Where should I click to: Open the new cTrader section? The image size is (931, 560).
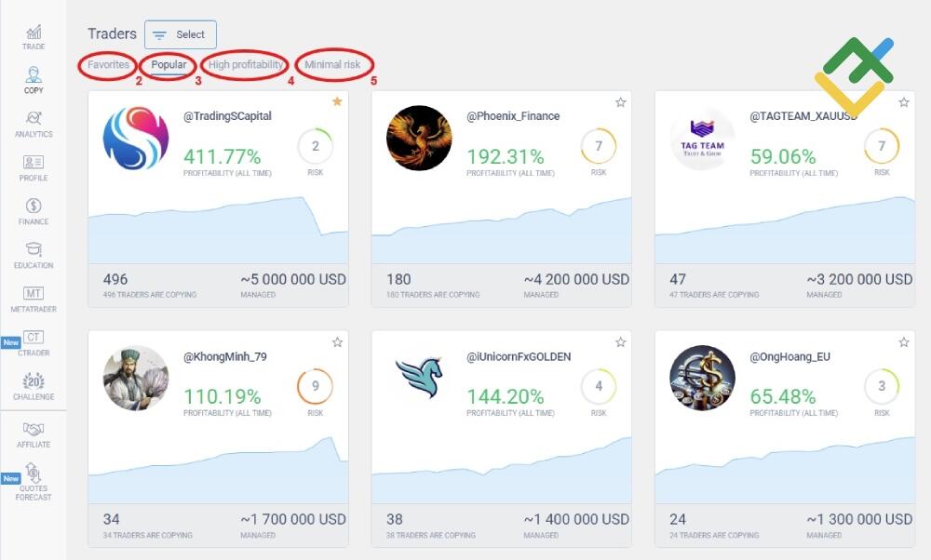[33, 342]
